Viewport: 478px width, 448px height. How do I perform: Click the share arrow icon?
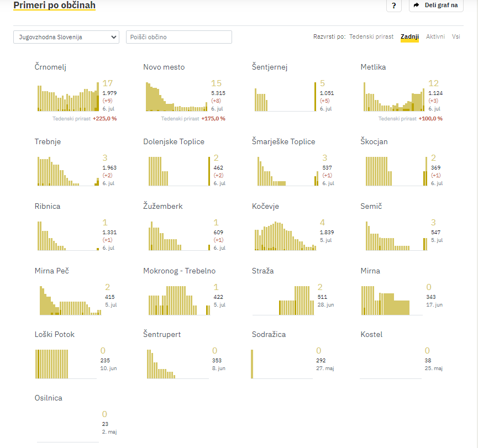[416, 5]
